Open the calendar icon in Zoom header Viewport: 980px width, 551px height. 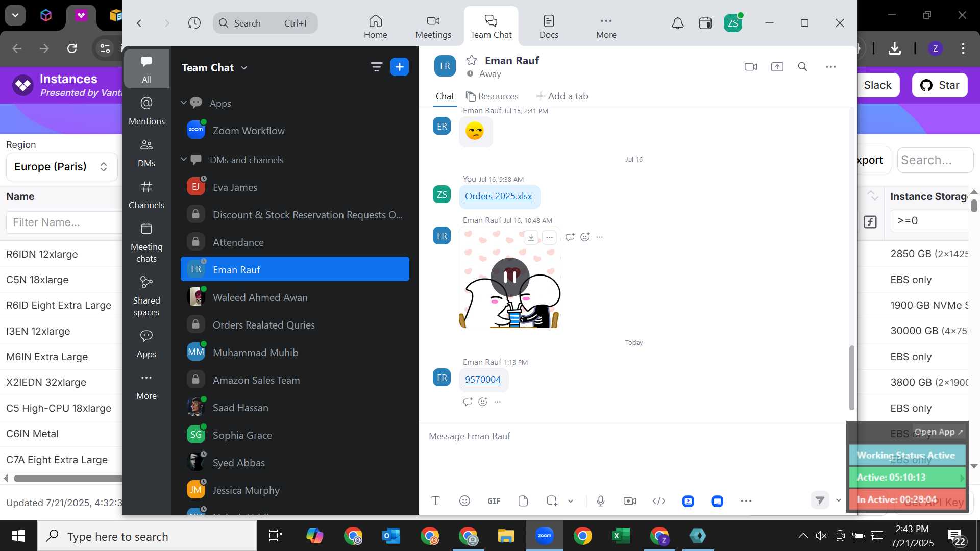tap(705, 23)
